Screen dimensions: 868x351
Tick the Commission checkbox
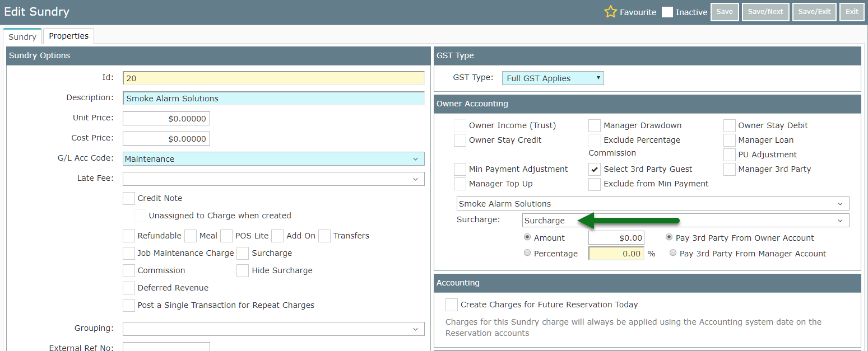click(x=129, y=270)
